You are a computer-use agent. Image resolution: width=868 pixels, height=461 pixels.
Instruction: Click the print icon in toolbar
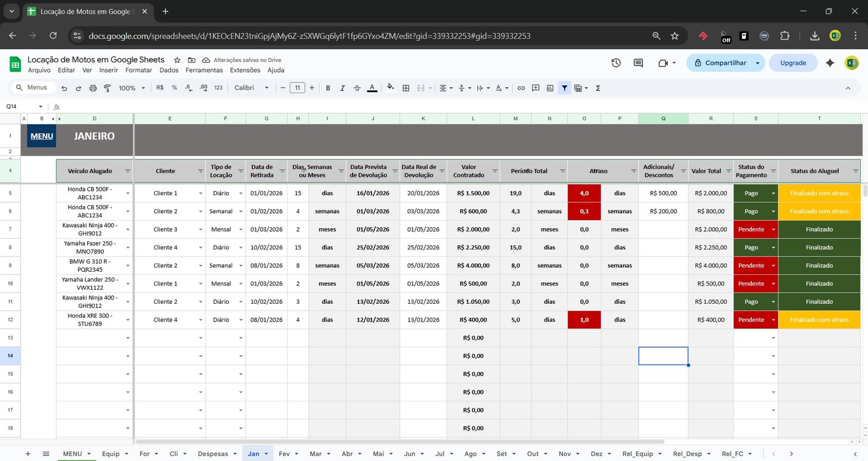93,88
